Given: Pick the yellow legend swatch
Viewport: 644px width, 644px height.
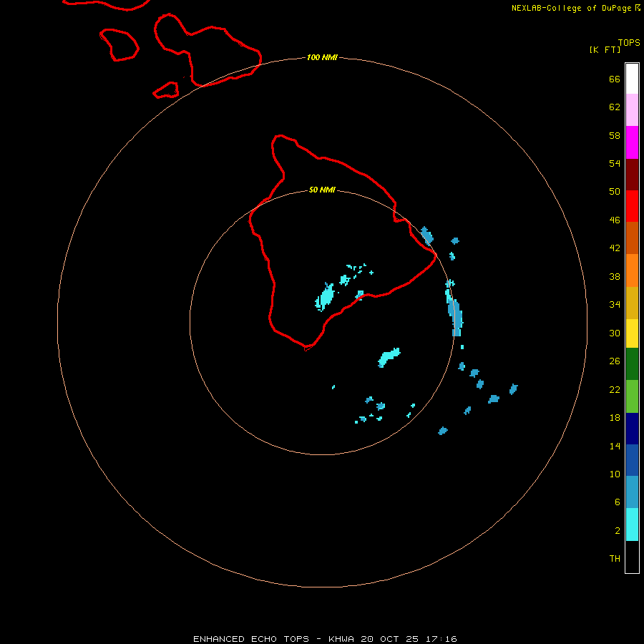Looking at the screenshot, I should point(632,333).
